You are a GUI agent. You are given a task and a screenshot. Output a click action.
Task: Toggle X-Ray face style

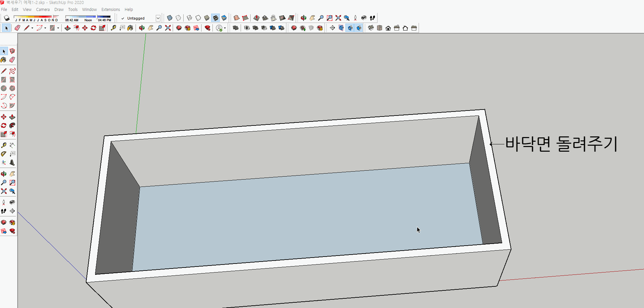[x=170, y=18]
